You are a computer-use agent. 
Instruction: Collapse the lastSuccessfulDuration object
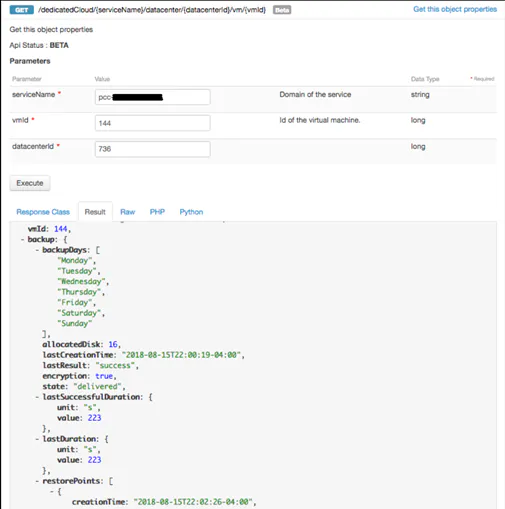pyautogui.click(x=37, y=397)
